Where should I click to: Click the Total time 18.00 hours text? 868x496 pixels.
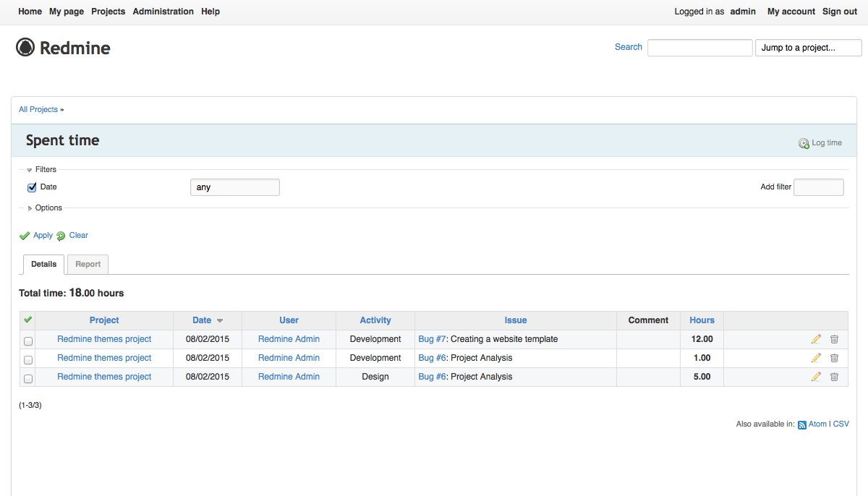point(72,293)
